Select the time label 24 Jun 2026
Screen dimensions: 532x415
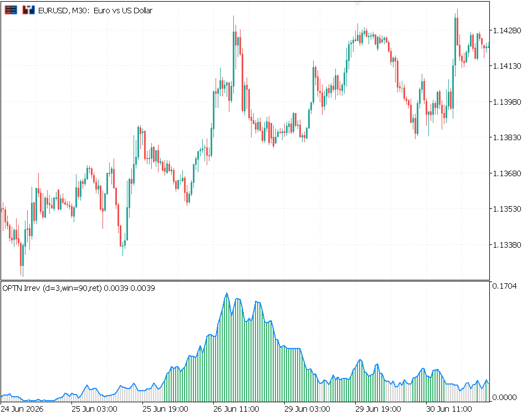[x=22, y=409]
